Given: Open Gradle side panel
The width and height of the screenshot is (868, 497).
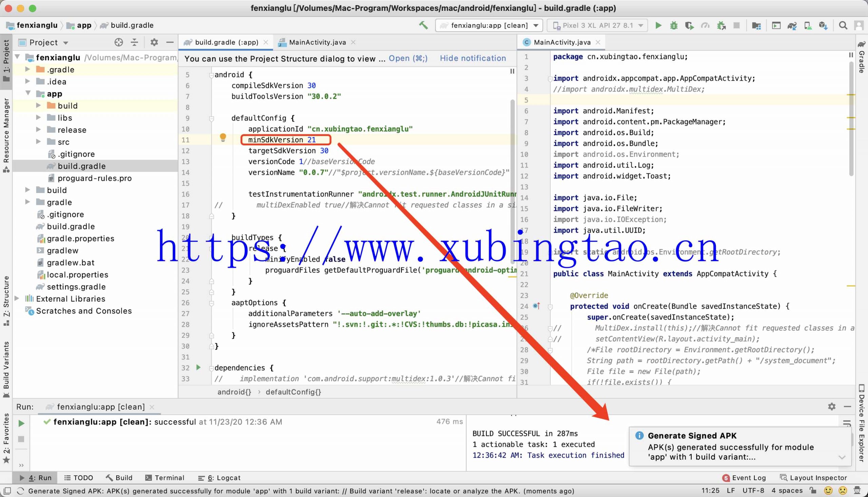Looking at the screenshot, I should 862,57.
